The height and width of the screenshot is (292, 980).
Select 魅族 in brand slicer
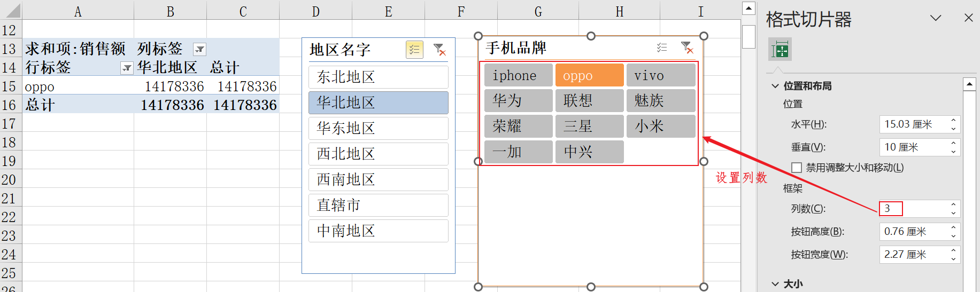click(x=661, y=100)
